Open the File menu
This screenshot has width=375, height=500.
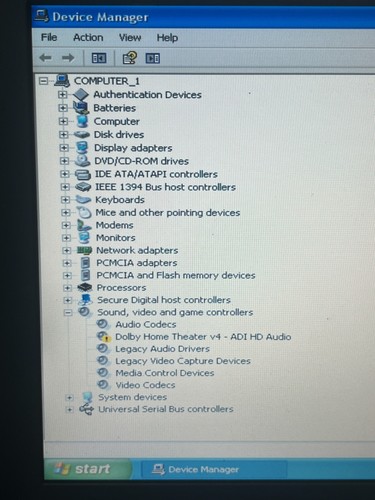click(x=49, y=37)
